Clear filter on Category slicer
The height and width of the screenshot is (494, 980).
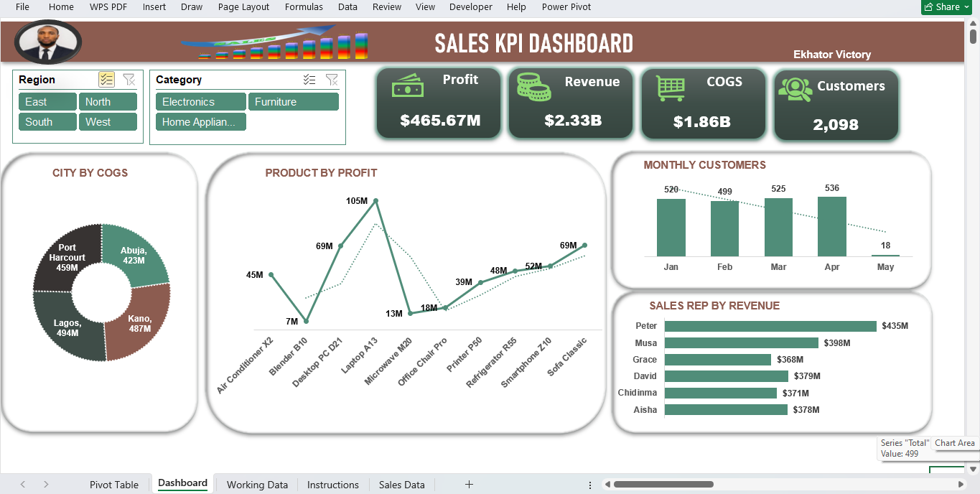(332, 80)
